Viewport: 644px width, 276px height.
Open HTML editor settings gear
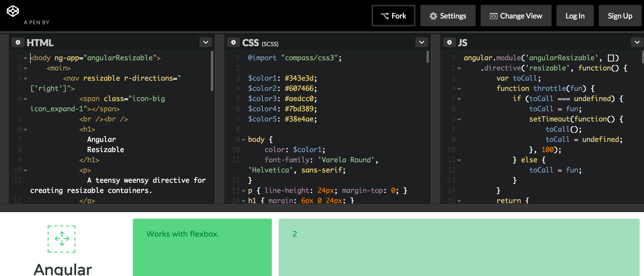pyautogui.click(x=18, y=43)
